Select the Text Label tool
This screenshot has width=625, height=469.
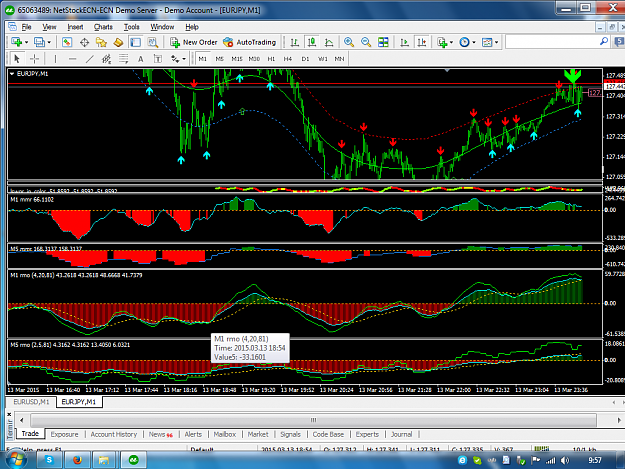click(158, 59)
